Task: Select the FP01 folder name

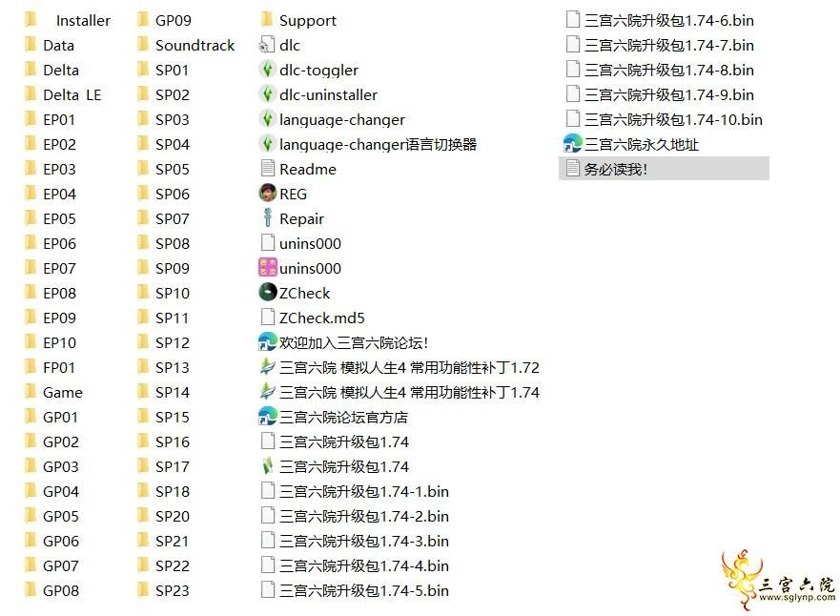Action: (59, 367)
